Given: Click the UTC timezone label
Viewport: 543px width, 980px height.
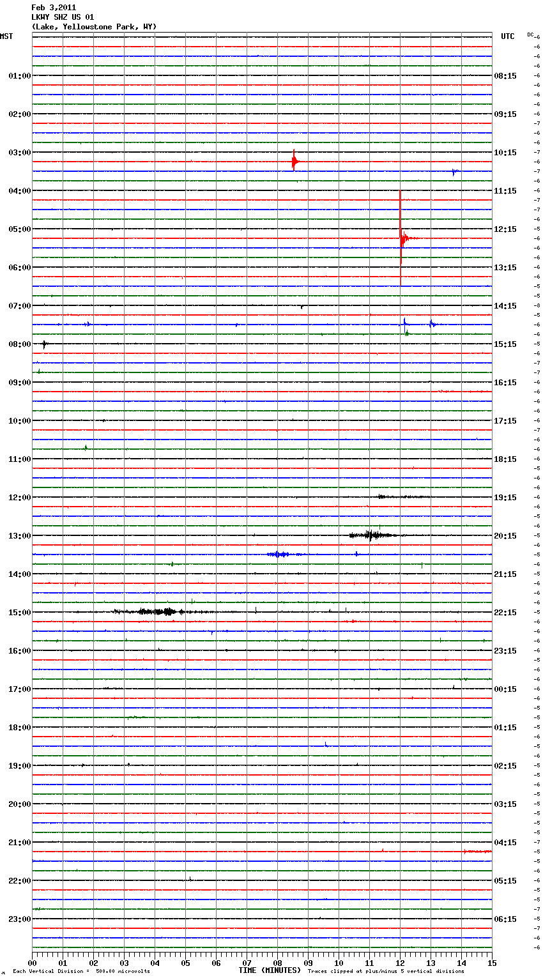Looking at the screenshot, I should 508,36.
